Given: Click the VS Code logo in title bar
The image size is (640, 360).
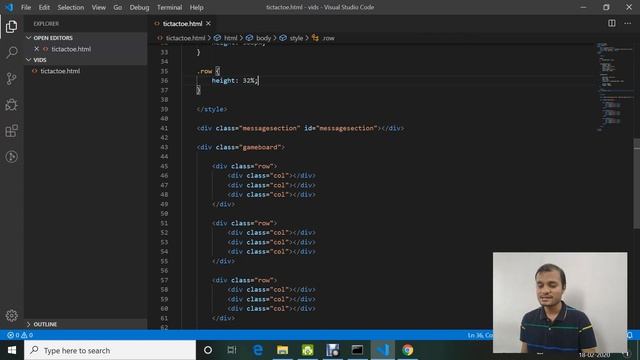Looking at the screenshot, I should coord(9,7).
